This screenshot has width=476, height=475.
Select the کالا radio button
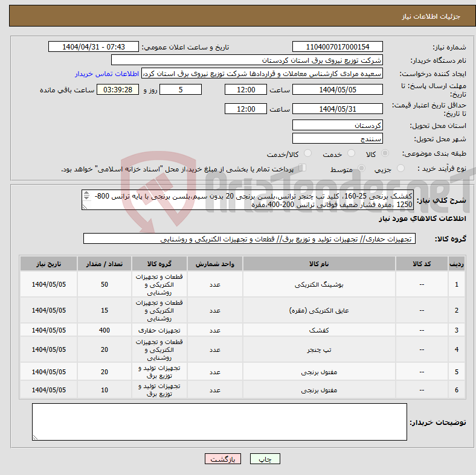click(x=385, y=153)
